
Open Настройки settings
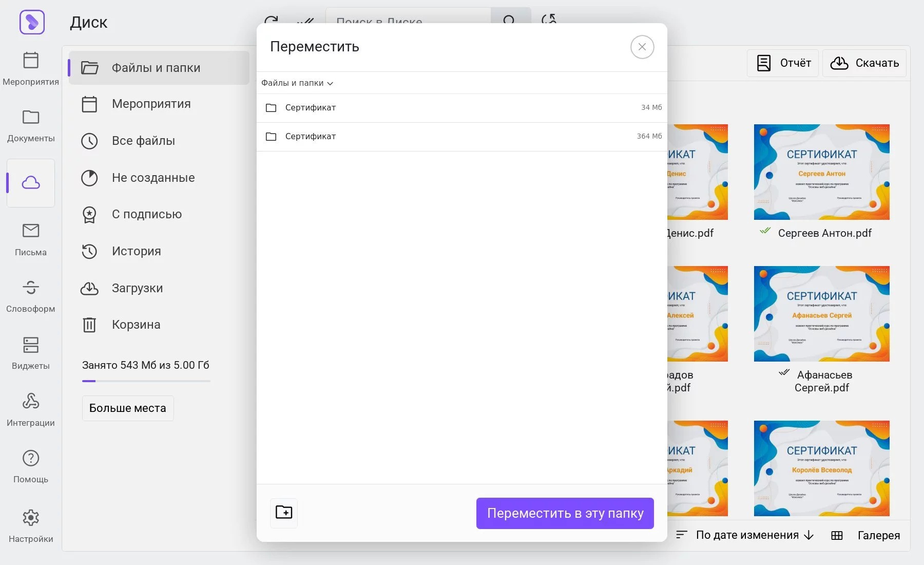point(31,525)
